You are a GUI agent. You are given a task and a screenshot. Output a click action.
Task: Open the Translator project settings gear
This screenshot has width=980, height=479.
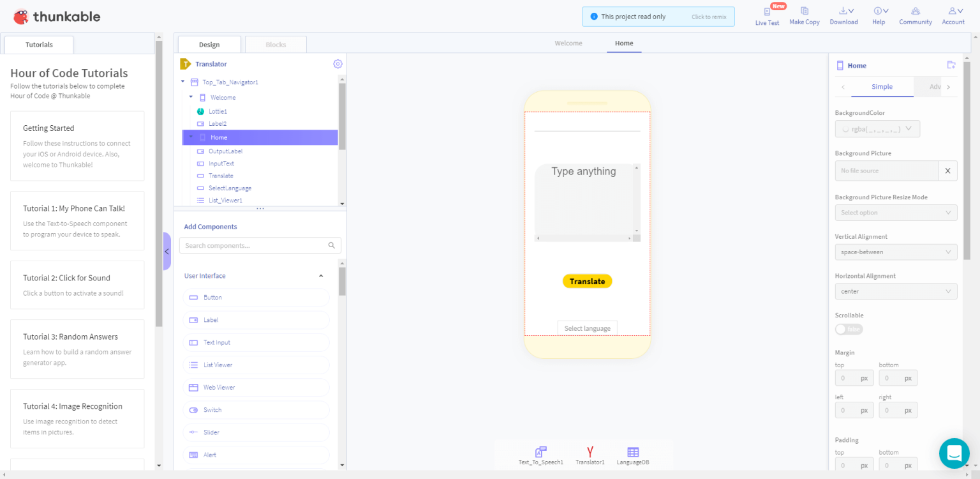tap(338, 64)
